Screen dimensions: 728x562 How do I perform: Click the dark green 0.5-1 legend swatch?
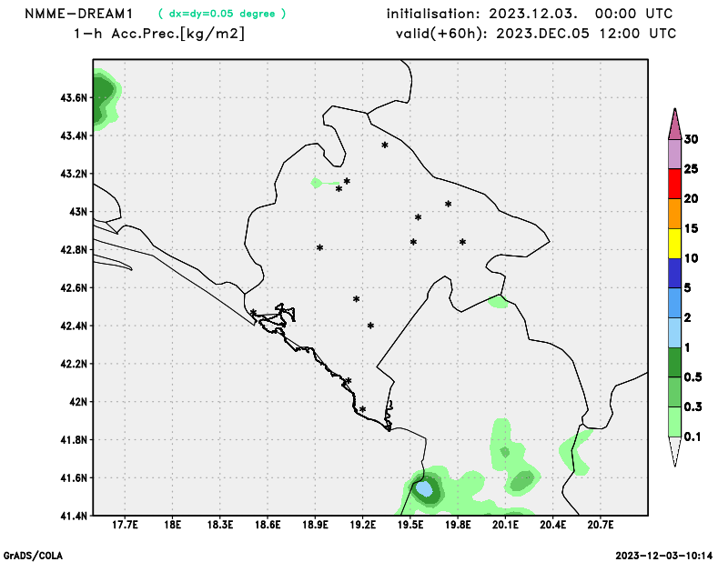pos(674,363)
